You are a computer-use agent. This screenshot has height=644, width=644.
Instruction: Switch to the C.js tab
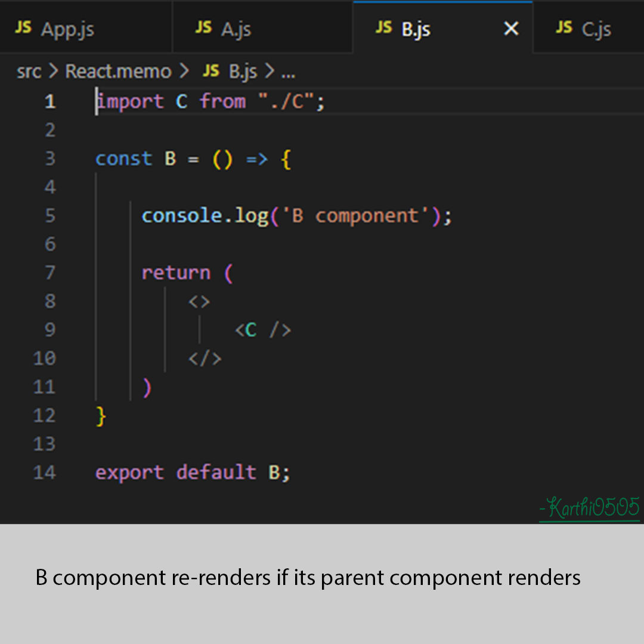pyautogui.click(x=589, y=27)
